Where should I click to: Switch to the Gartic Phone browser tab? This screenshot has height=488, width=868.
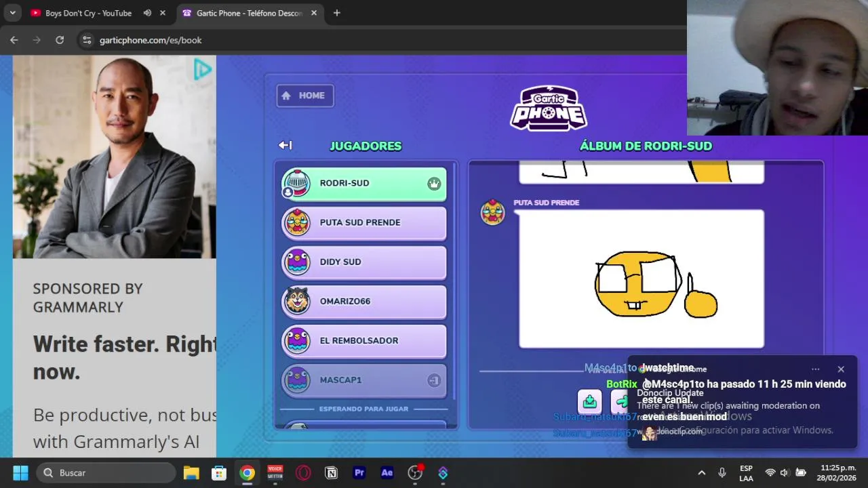[x=249, y=13]
